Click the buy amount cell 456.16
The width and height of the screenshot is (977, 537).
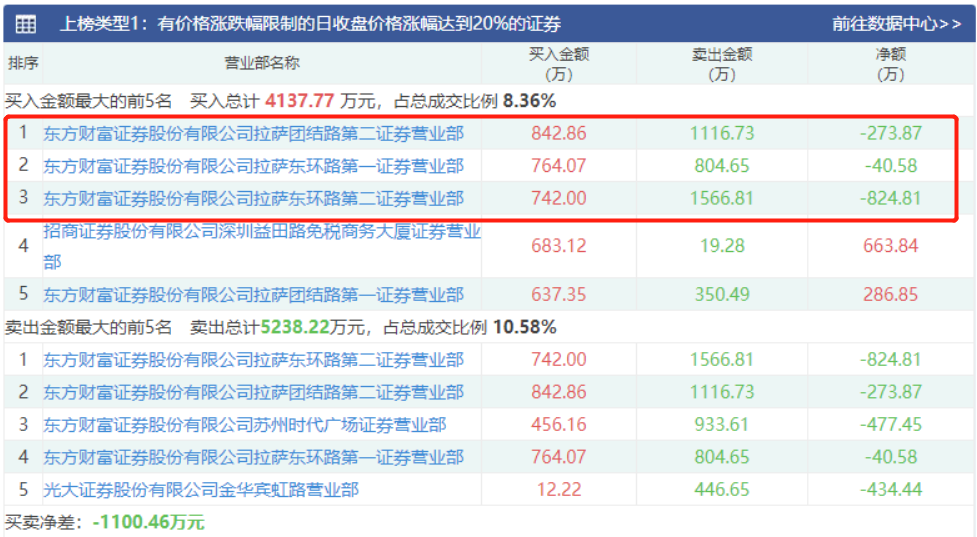(x=559, y=425)
